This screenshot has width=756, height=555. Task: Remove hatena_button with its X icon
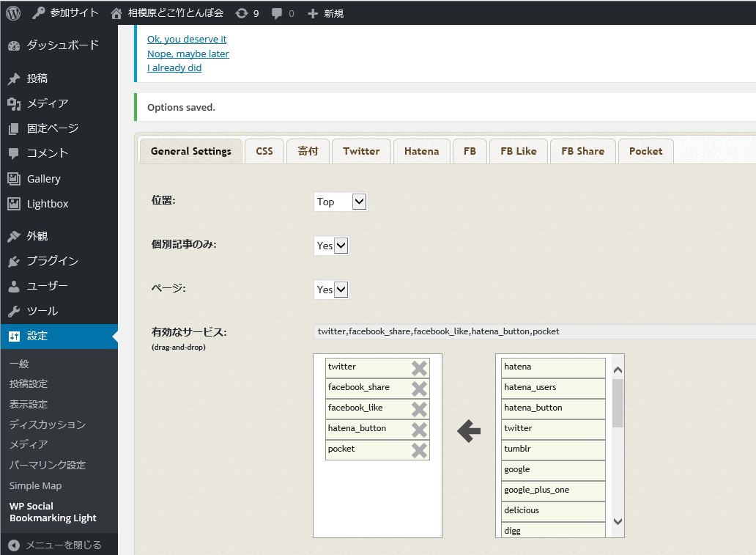tap(420, 430)
